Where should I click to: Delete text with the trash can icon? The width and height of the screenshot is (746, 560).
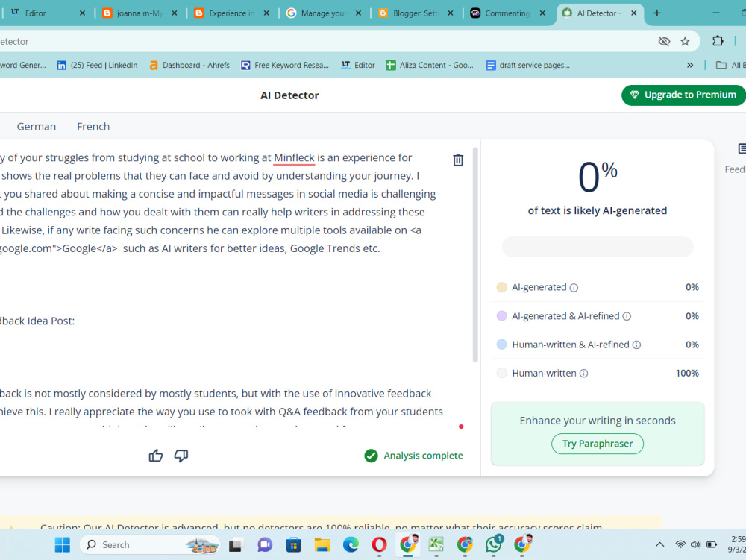click(458, 160)
